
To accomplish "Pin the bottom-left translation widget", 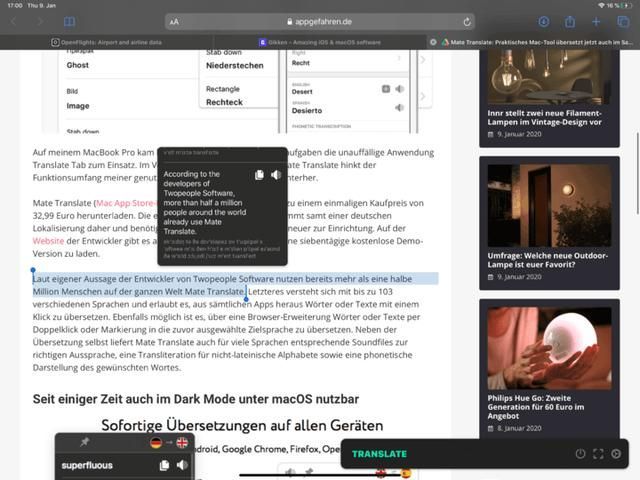I will [x=85, y=442].
